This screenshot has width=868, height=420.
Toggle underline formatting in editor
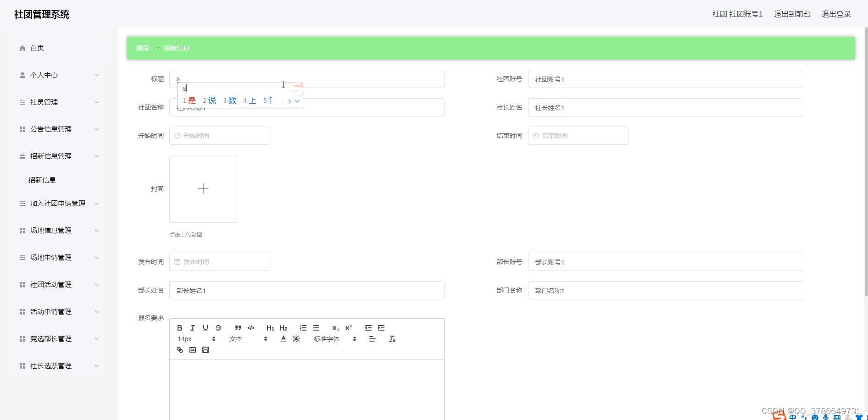[x=206, y=328]
